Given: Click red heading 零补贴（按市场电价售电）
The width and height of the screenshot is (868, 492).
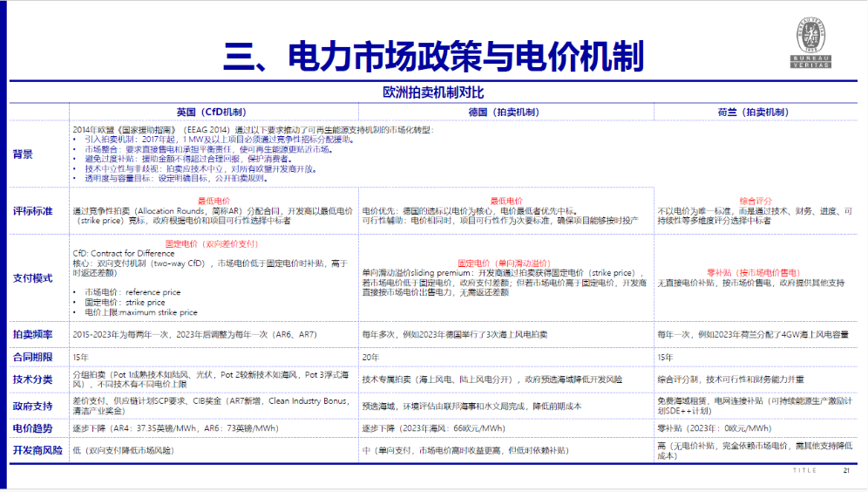Looking at the screenshot, I should (x=754, y=272).
